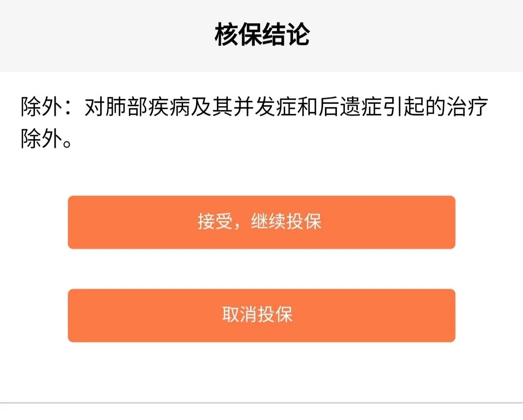Abort the application via the cancel button

coord(261,315)
